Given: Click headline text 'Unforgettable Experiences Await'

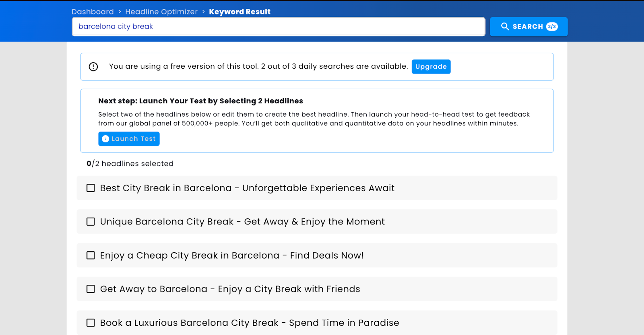Looking at the screenshot, I should 318,188.
